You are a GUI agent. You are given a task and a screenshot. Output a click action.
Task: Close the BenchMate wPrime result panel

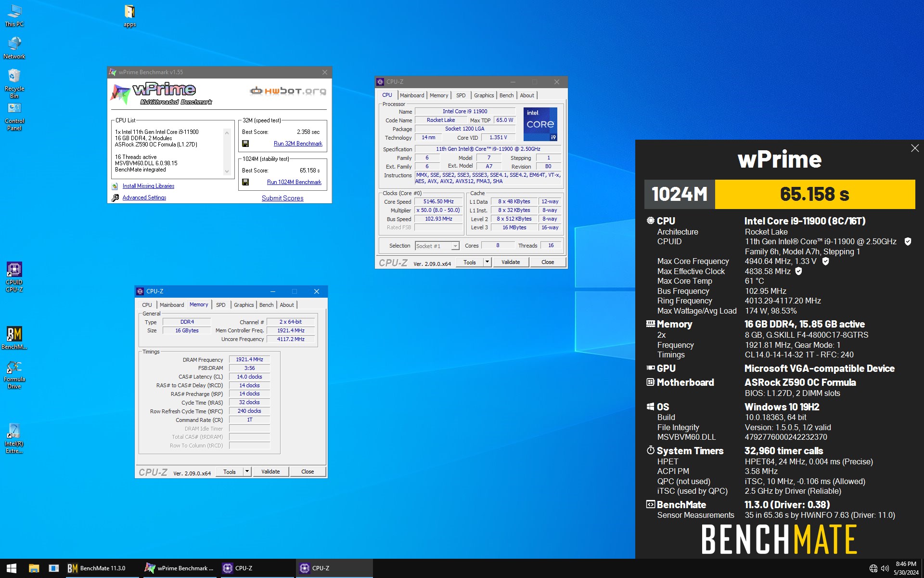915,148
